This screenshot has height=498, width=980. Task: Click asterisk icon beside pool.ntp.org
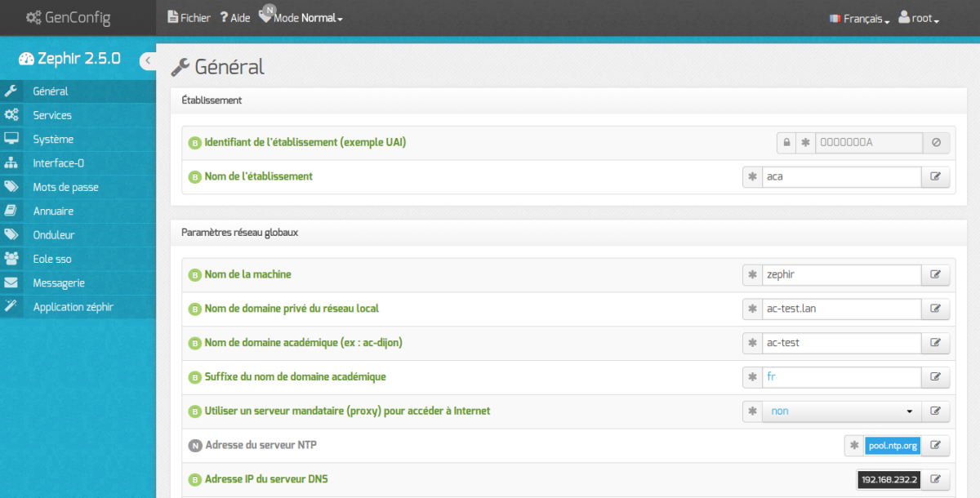[x=854, y=446]
